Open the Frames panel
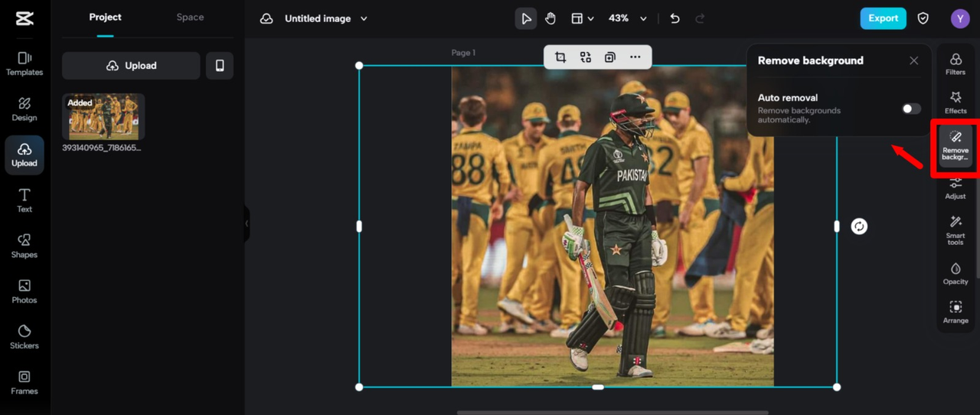This screenshot has height=415, width=980. tap(24, 383)
